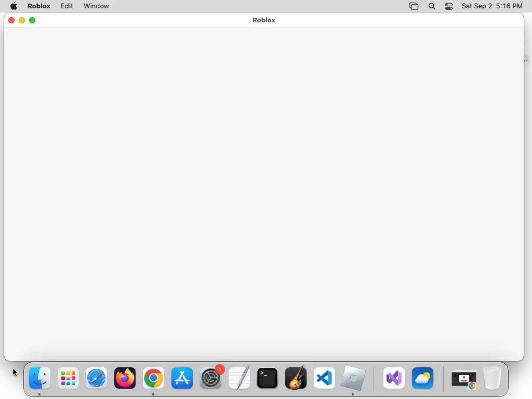
Task: Close the Roblox window
Action: 11,20
